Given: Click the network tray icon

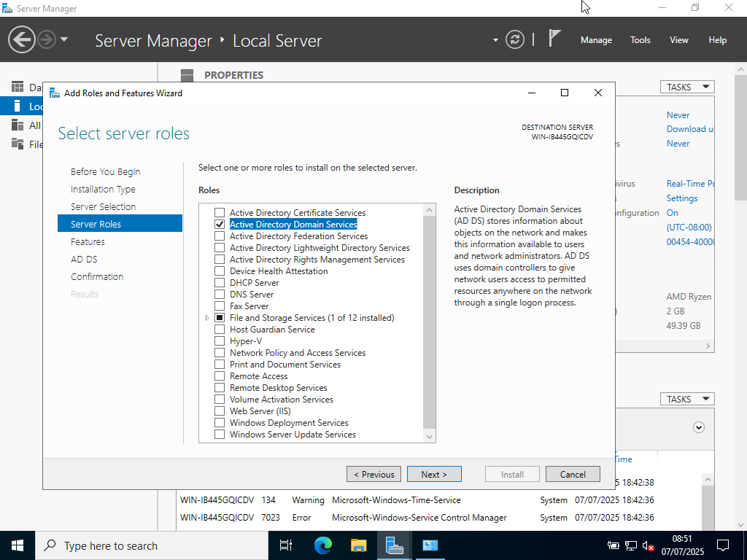Looking at the screenshot, I should click(631, 545).
